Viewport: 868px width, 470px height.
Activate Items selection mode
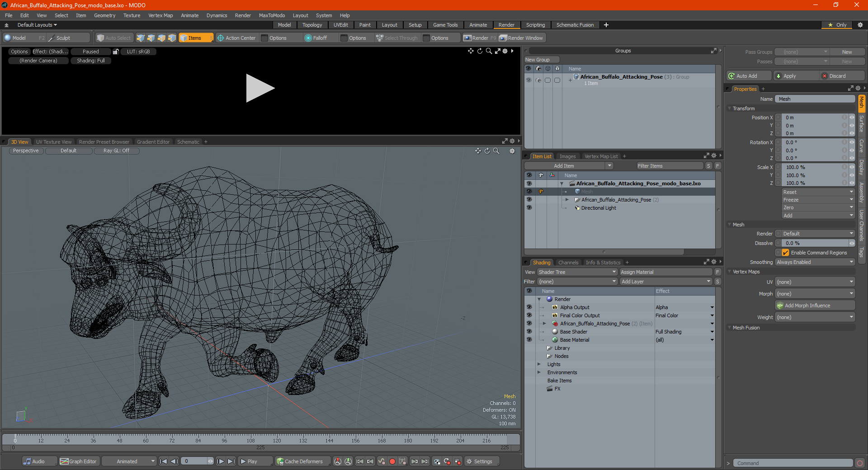click(x=196, y=38)
